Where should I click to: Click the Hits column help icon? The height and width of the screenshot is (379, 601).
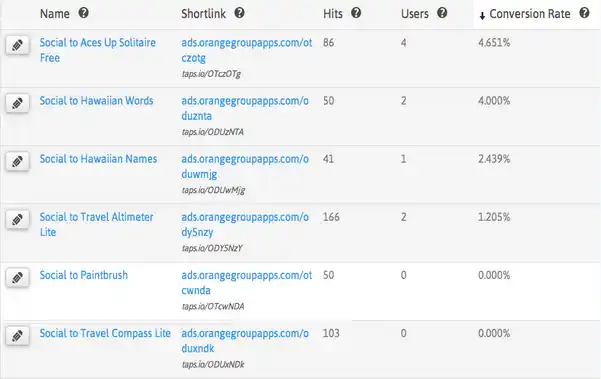(356, 13)
